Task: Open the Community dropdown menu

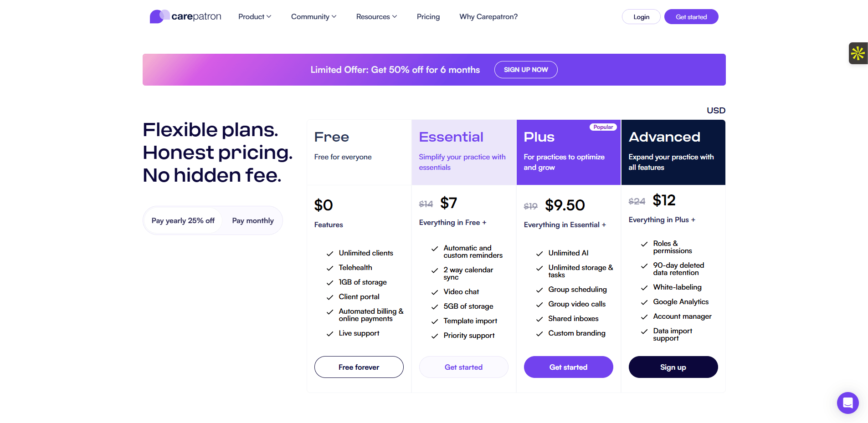Action: [x=313, y=17]
